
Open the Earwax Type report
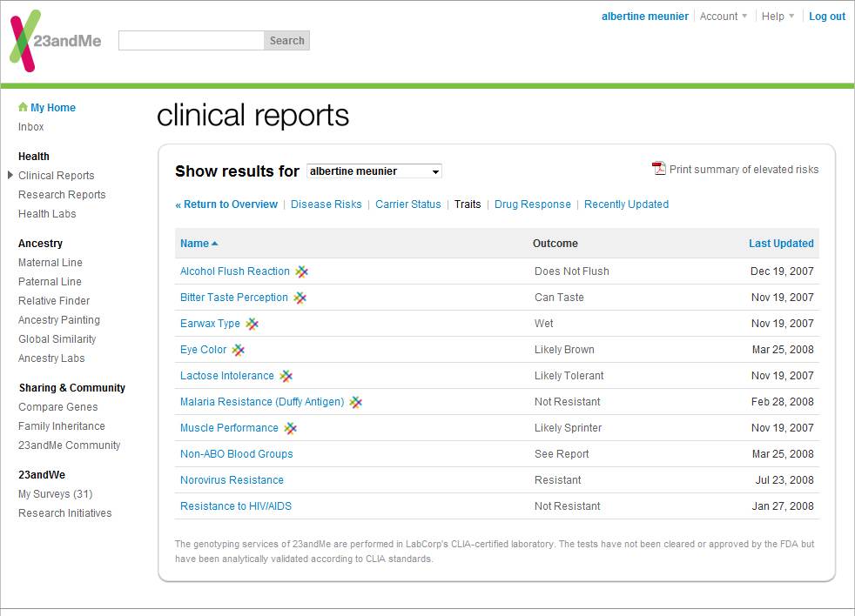(x=210, y=324)
